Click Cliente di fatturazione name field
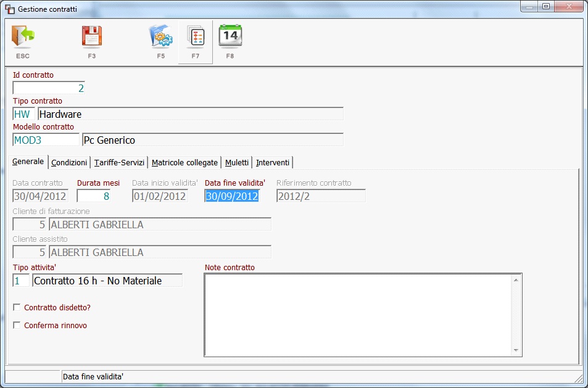The image size is (588, 388). point(160,224)
